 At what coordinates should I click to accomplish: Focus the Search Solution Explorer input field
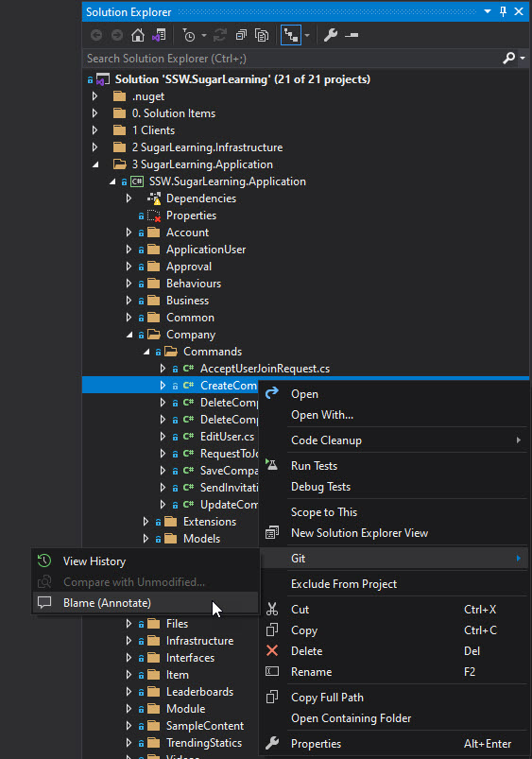(x=293, y=59)
